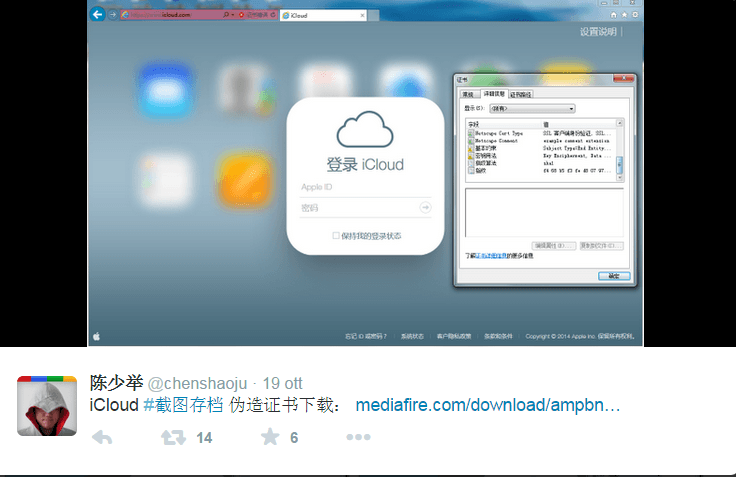Close the iCloud browser tab
This screenshot has height=477, width=736.
(x=362, y=15)
